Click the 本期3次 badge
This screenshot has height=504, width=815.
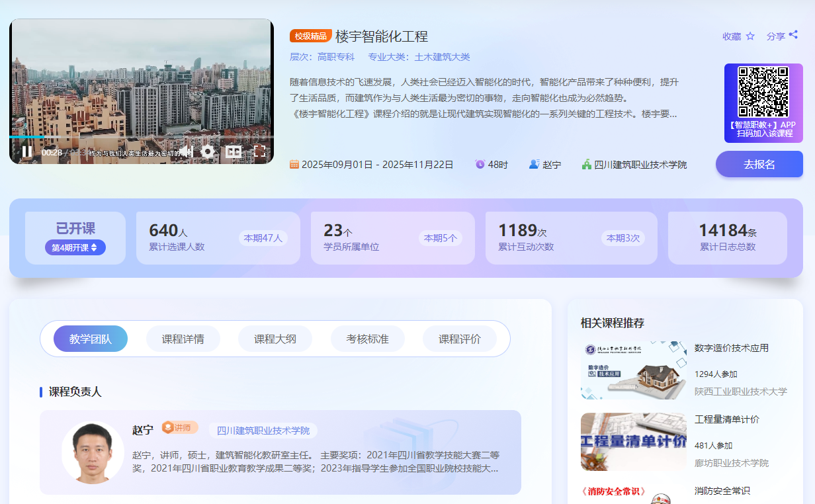[623, 238]
